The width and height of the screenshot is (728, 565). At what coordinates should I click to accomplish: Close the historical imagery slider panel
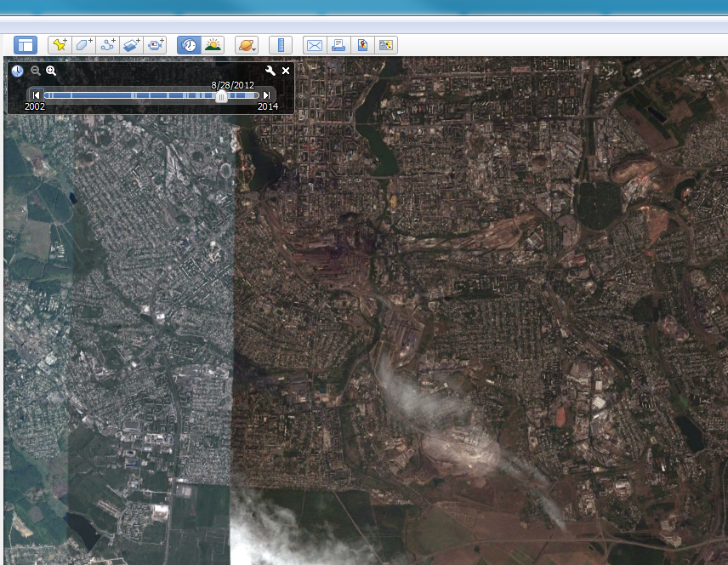coord(286,71)
